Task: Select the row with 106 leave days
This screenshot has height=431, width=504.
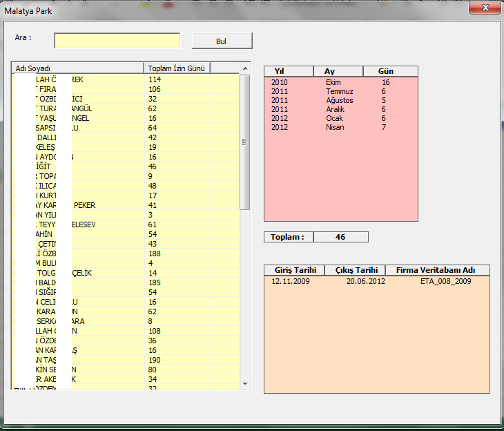Action: [126, 89]
